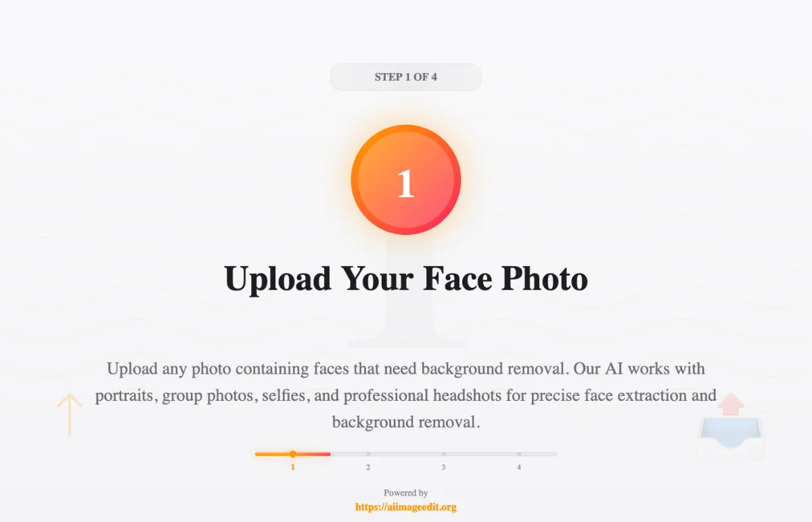Click the step label 3 under progress bar
Image resolution: width=812 pixels, height=522 pixels.
443,467
